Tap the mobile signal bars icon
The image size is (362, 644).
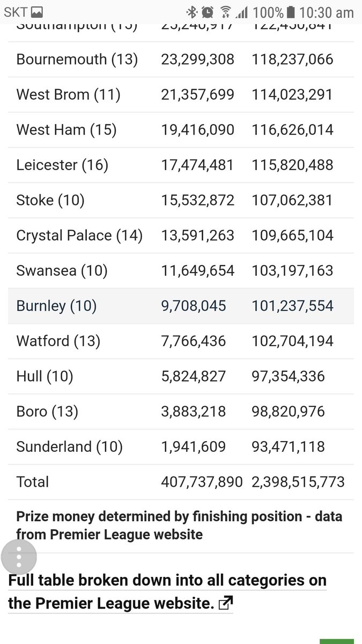pyautogui.click(x=242, y=12)
